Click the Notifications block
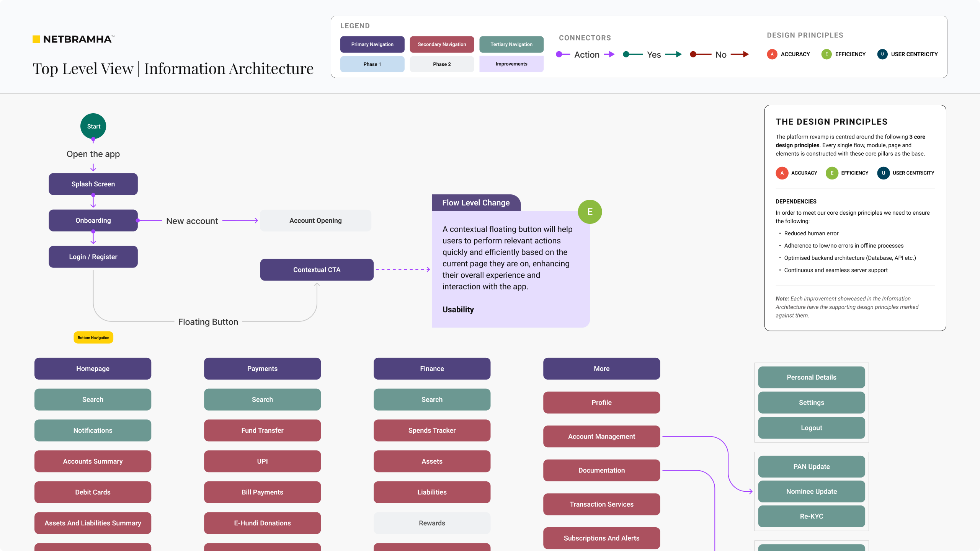Screen dimensions: 980x551 tap(93, 430)
